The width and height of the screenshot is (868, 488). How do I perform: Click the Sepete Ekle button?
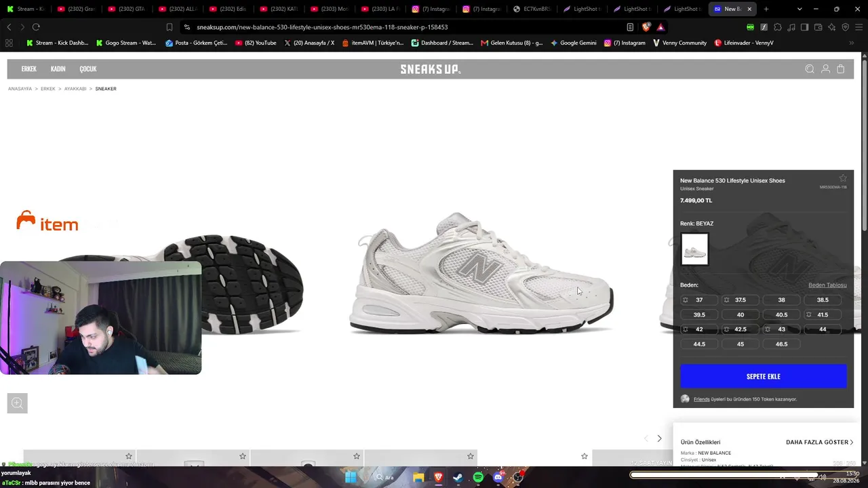764,376
